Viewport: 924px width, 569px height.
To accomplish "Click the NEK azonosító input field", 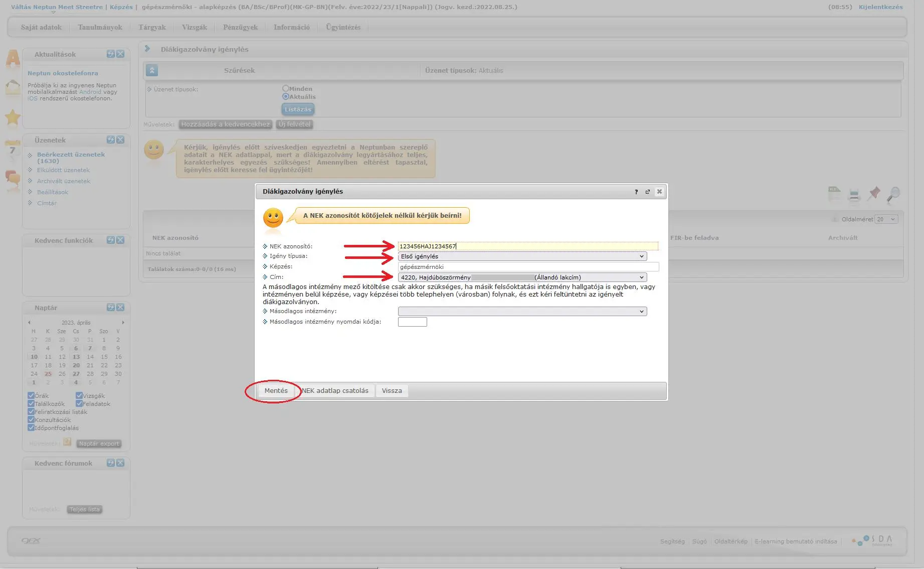I will [x=527, y=246].
